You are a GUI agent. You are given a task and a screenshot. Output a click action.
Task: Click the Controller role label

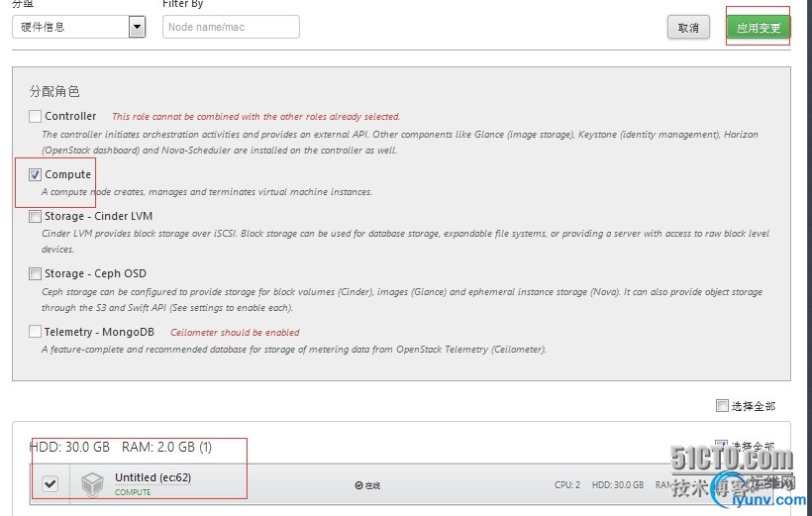[70, 116]
